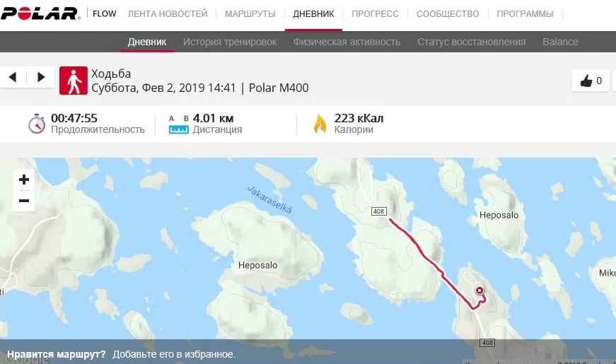The image size is (616, 364).
Task: Open the Сообщество menu
Action: [x=448, y=13]
